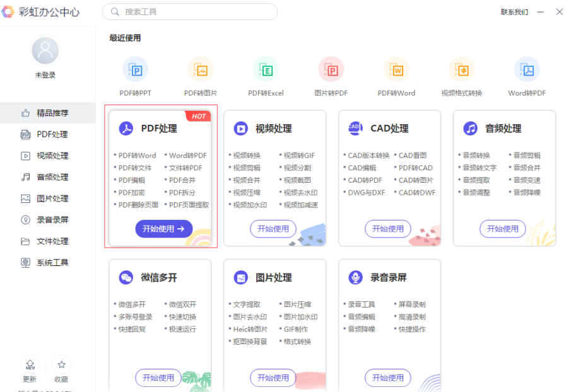The height and width of the screenshot is (392, 566).
Task: Open PDF转CAD in CAD处理 card
Action: point(415,168)
